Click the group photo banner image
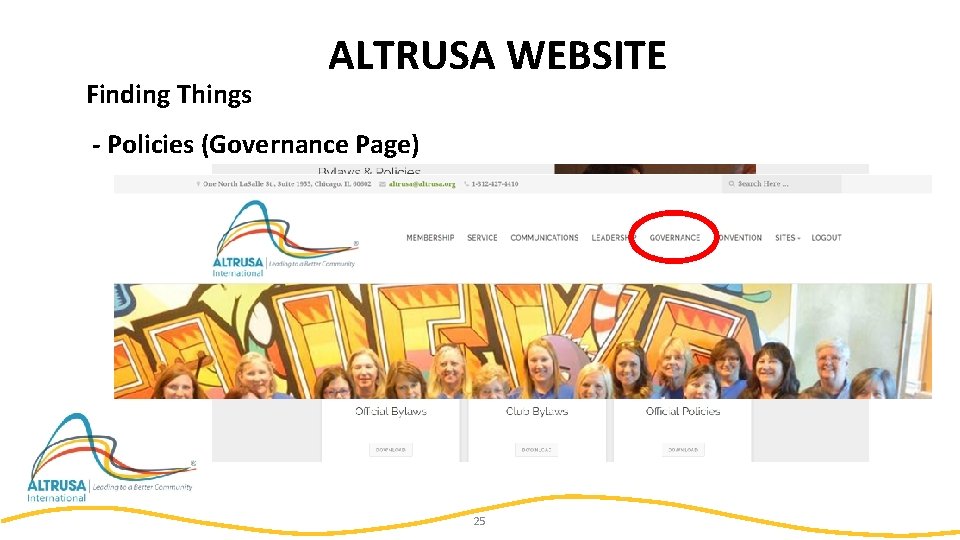This screenshot has height=540, width=960. (x=523, y=341)
